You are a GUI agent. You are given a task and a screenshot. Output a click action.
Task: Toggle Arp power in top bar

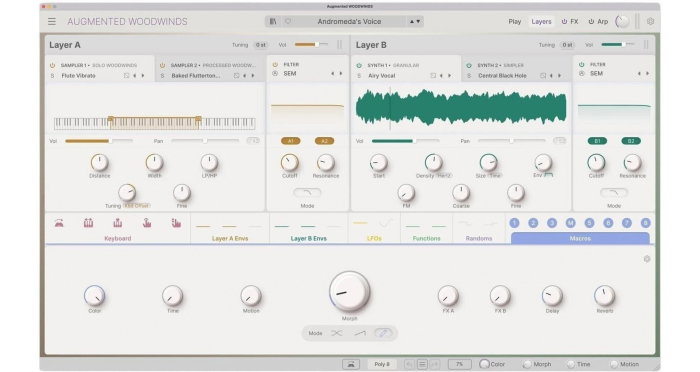pyautogui.click(x=591, y=21)
